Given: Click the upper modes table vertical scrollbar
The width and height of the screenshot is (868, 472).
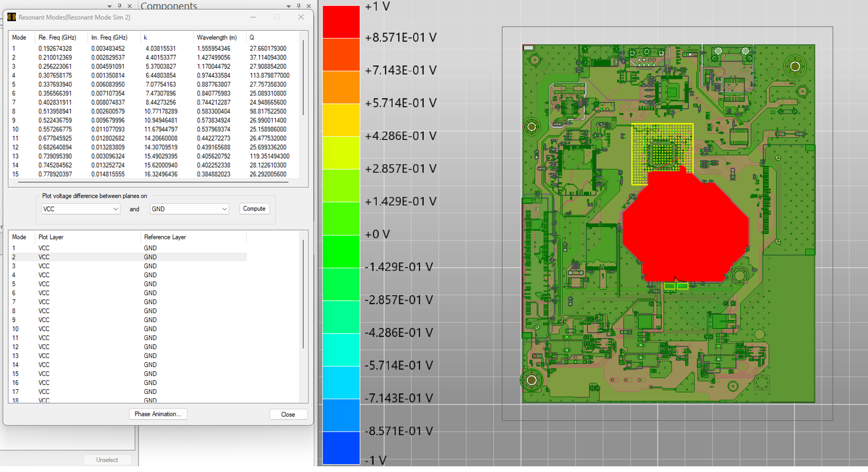Looking at the screenshot, I should [x=303, y=79].
